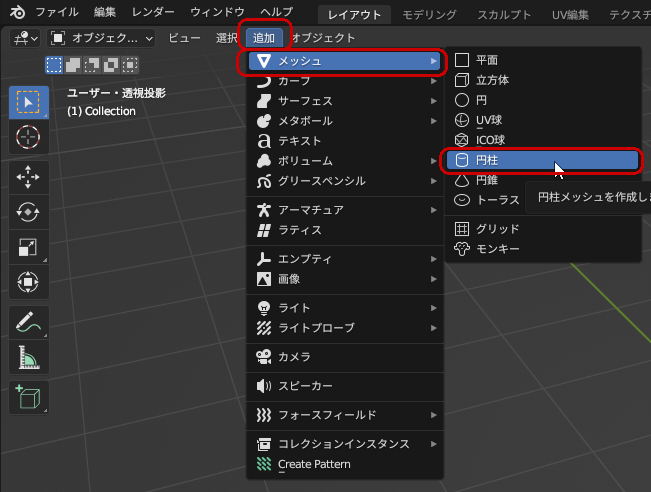
Task: Add a ラティス object
Action: pyautogui.click(x=344, y=230)
